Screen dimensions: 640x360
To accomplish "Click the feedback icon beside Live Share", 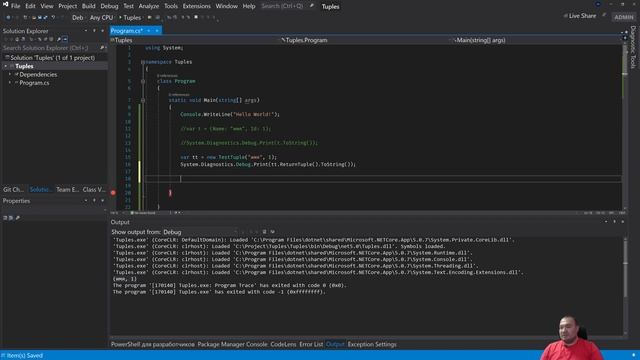I will click(x=604, y=16).
